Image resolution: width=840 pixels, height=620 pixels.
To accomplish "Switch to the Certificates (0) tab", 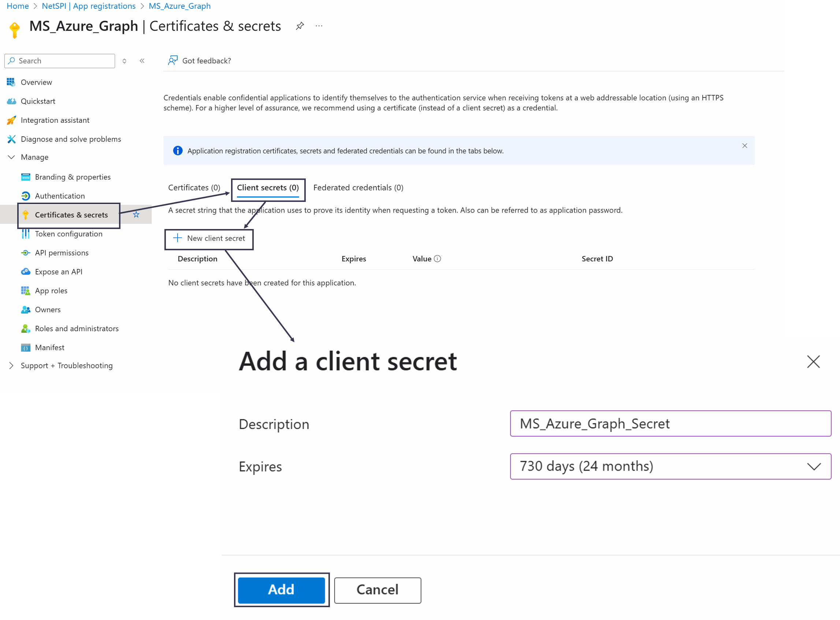I will click(194, 188).
